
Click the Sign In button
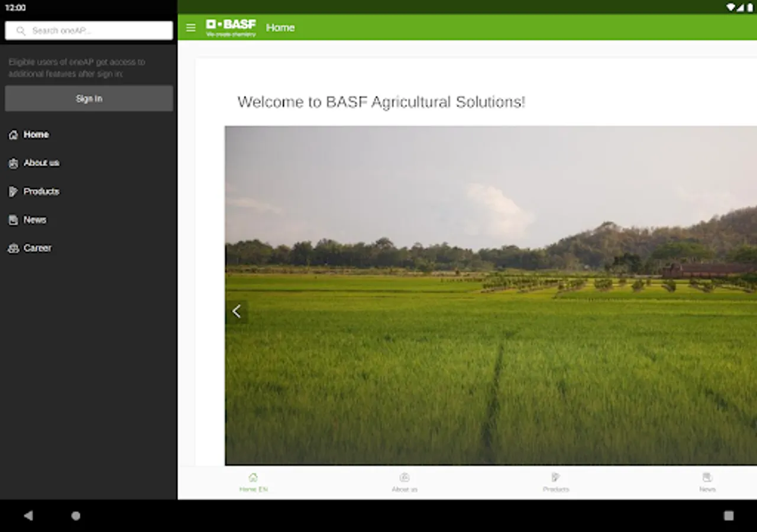pos(89,99)
